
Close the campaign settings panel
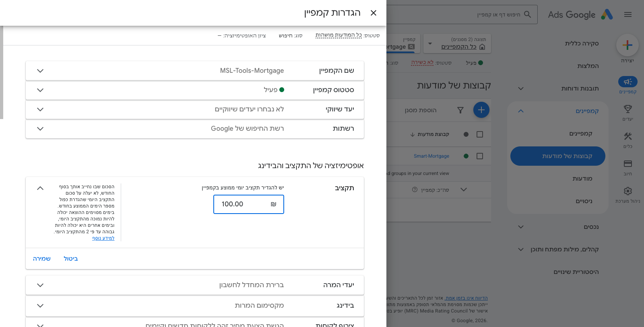click(374, 13)
